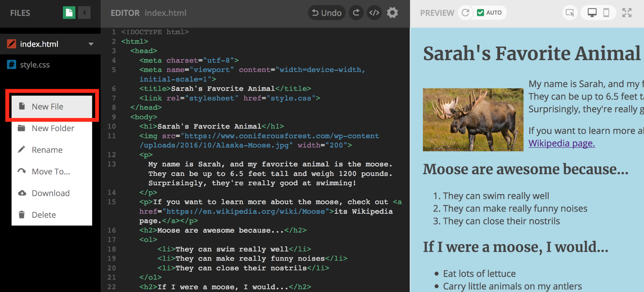
Task: Open editor settings gear icon
Action: (392, 13)
